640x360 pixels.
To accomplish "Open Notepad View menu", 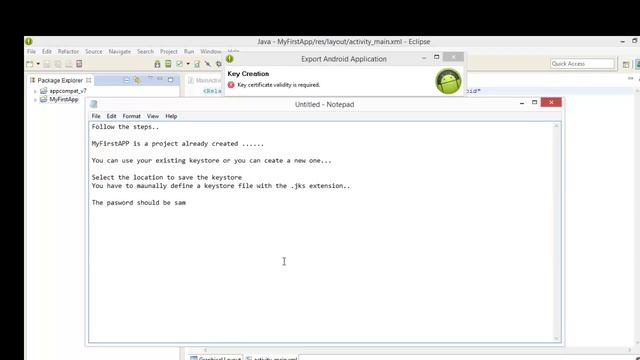I will pos(153,116).
